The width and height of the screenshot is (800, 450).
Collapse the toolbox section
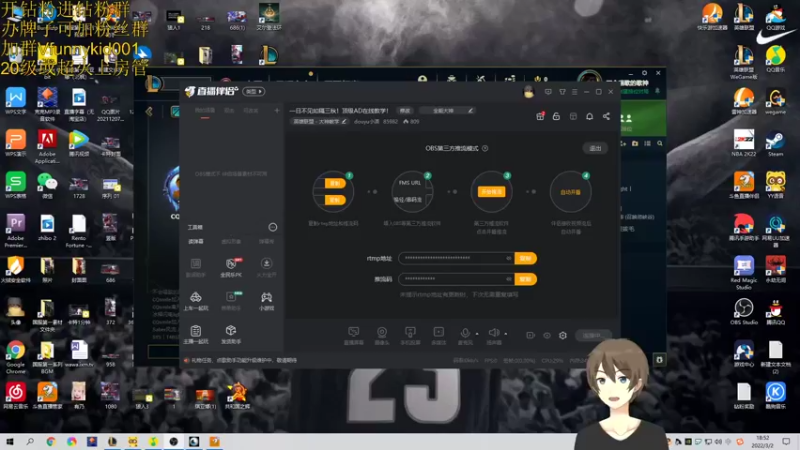(273, 227)
